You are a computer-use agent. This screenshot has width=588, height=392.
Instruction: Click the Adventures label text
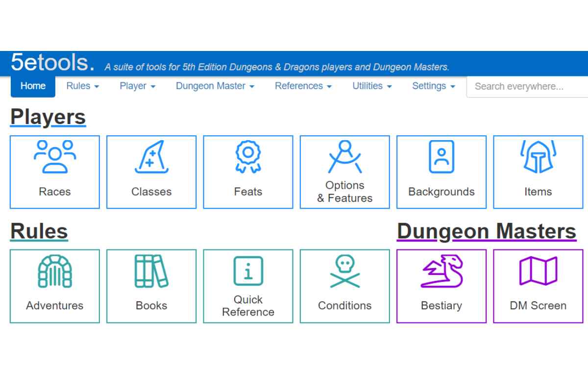coord(55,305)
